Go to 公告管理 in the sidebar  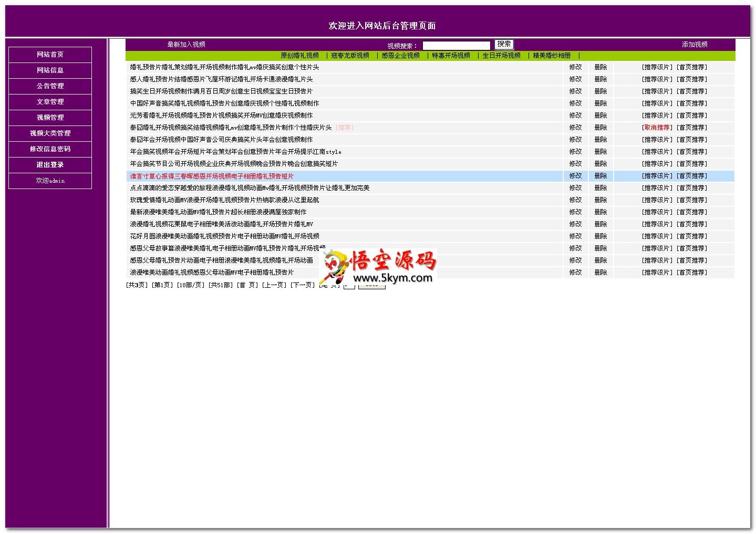(50, 86)
